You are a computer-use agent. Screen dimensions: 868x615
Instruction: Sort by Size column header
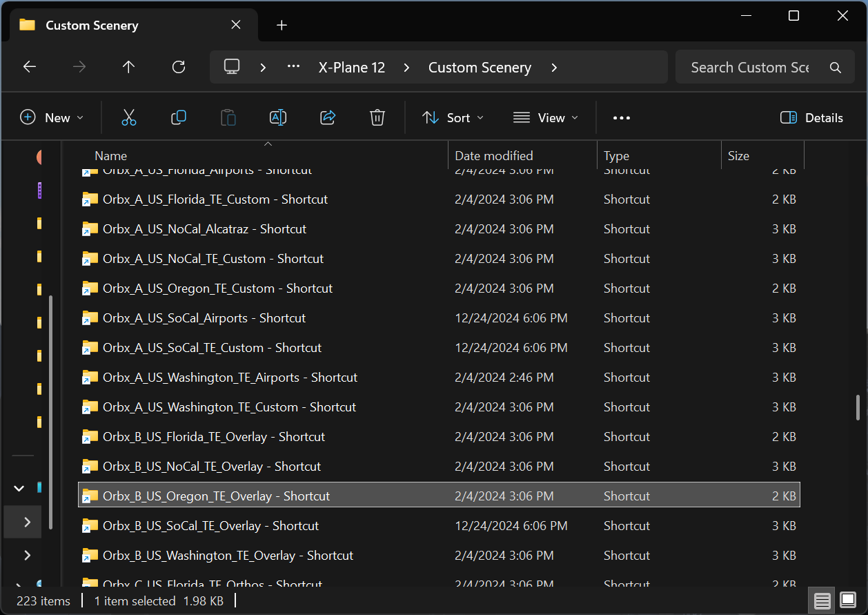(762, 155)
